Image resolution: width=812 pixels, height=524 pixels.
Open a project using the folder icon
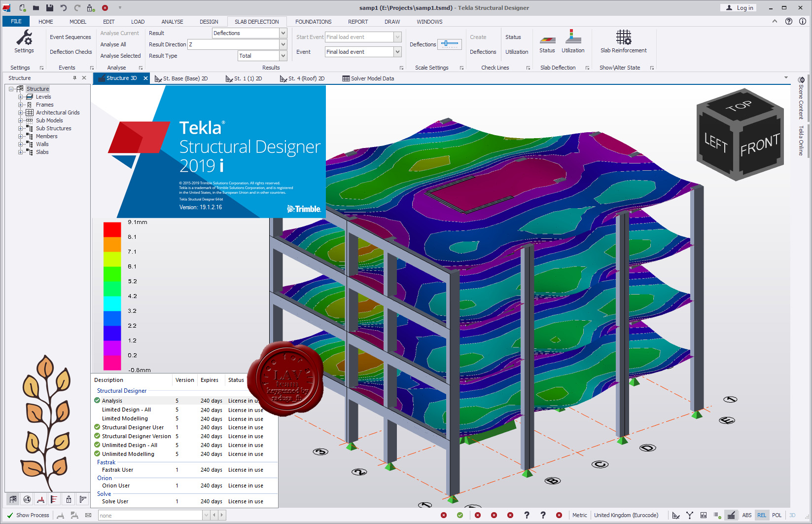36,8
